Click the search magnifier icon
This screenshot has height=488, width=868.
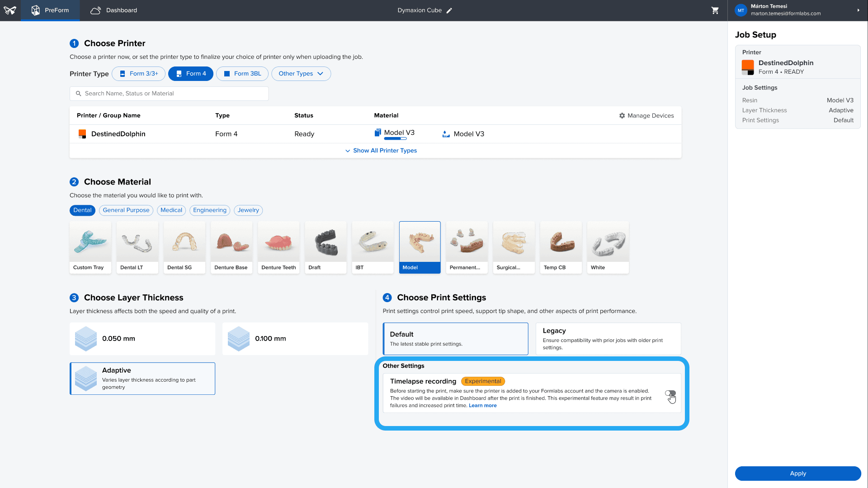click(x=78, y=94)
